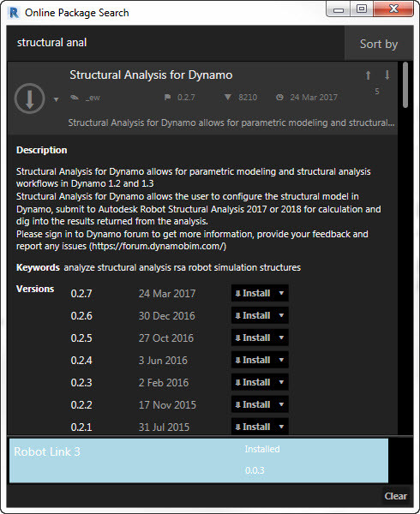Click the downloads triangle icon by 8210
This screenshot has height=514, width=420.
(x=228, y=97)
